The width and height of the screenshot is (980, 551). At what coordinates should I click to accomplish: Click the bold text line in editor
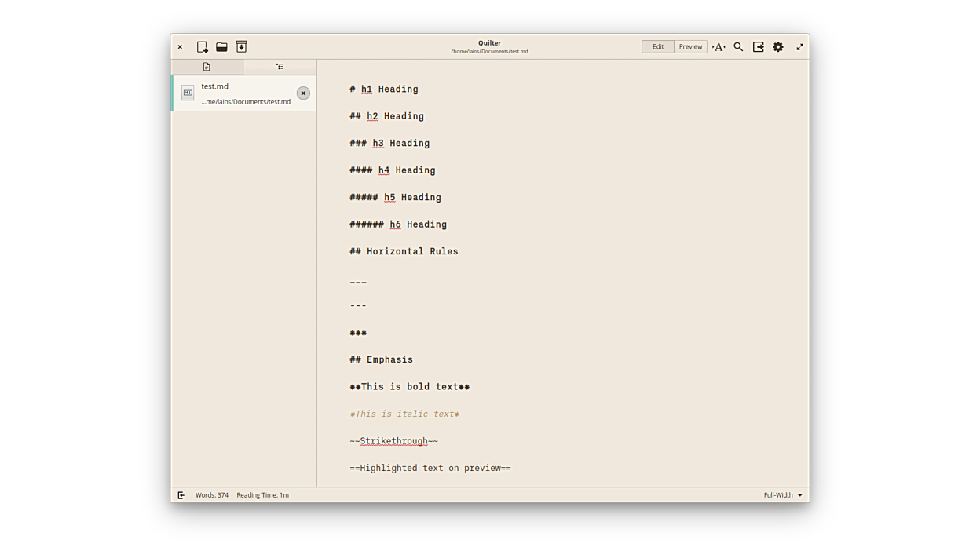409,387
